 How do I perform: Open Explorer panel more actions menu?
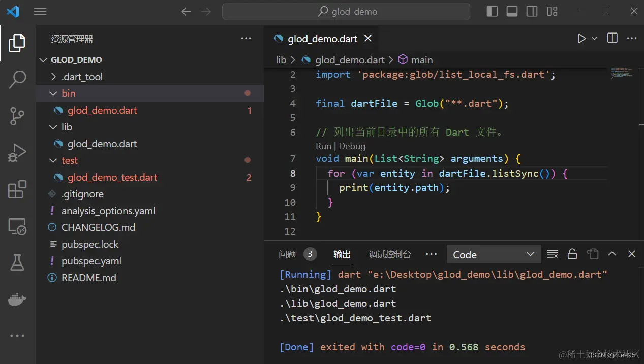(x=246, y=38)
